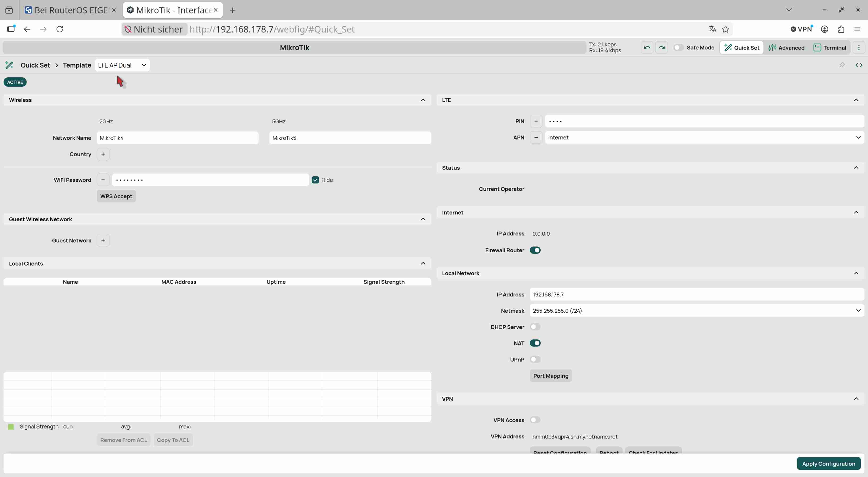This screenshot has width=868, height=477.
Task: Uncheck the Hide WiFi password checkbox
Action: pyautogui.click(x=315, y=180)
